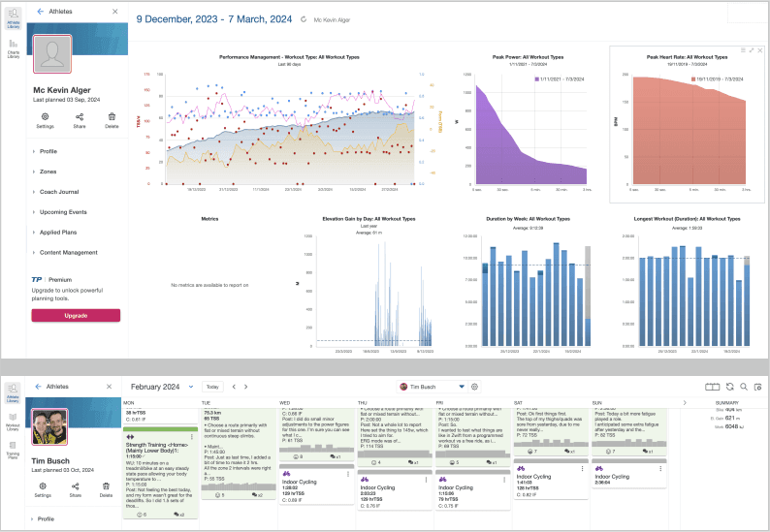The height and width of the screenshot is (532, 770).
Task: Open the February 2024 month dropdown
Action: coord(191,387)
